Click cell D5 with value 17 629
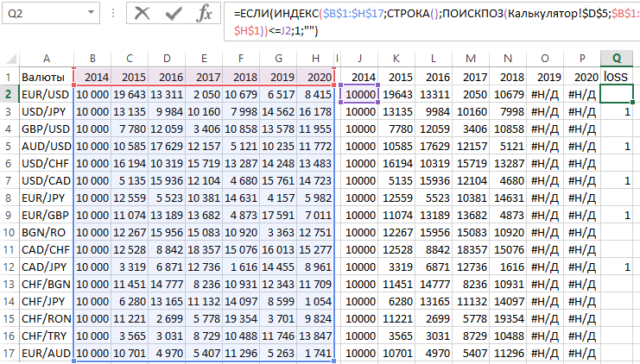The image size is (640, 364). (167, 146)
